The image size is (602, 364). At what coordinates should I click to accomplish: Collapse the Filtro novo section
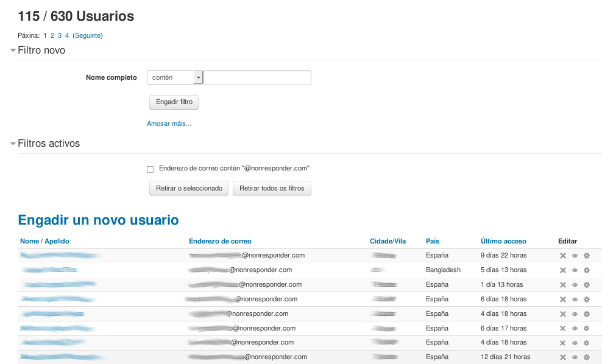click(x=13, y=51)
